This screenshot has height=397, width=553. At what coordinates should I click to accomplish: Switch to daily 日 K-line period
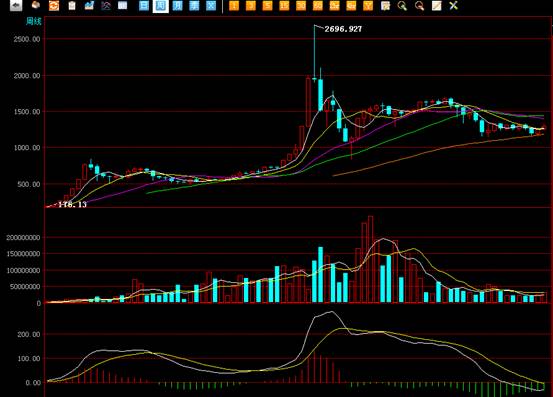coord(144,5)
